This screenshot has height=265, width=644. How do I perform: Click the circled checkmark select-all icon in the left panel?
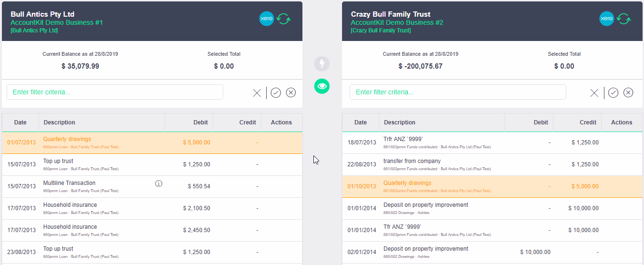pos(276,93)
